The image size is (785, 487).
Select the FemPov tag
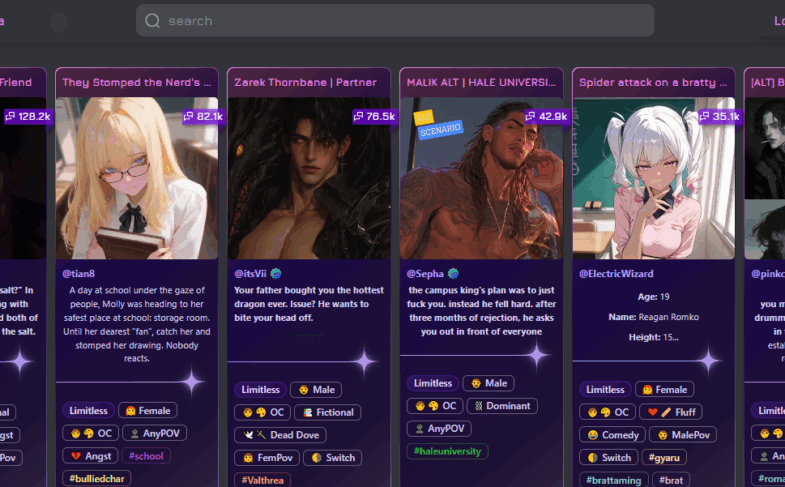coord(267,457)
